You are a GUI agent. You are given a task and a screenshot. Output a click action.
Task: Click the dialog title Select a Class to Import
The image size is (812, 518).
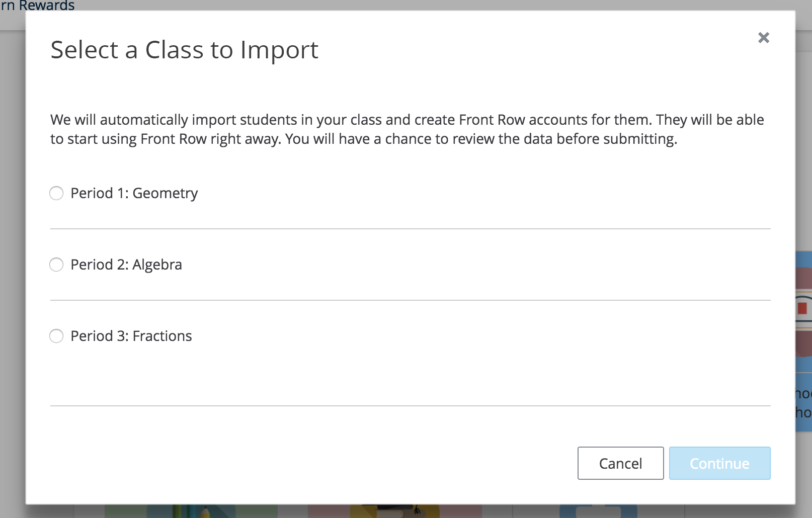point(184,49)
